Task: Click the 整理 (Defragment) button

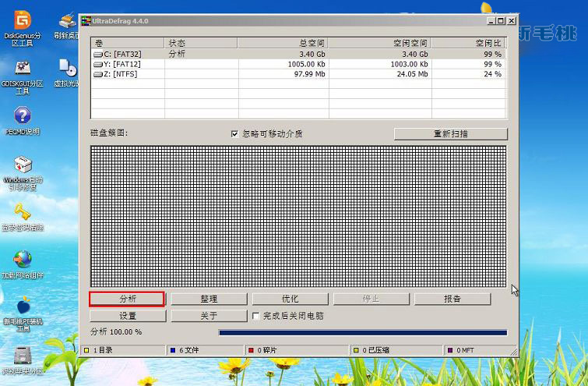Action: pos(209,299)
